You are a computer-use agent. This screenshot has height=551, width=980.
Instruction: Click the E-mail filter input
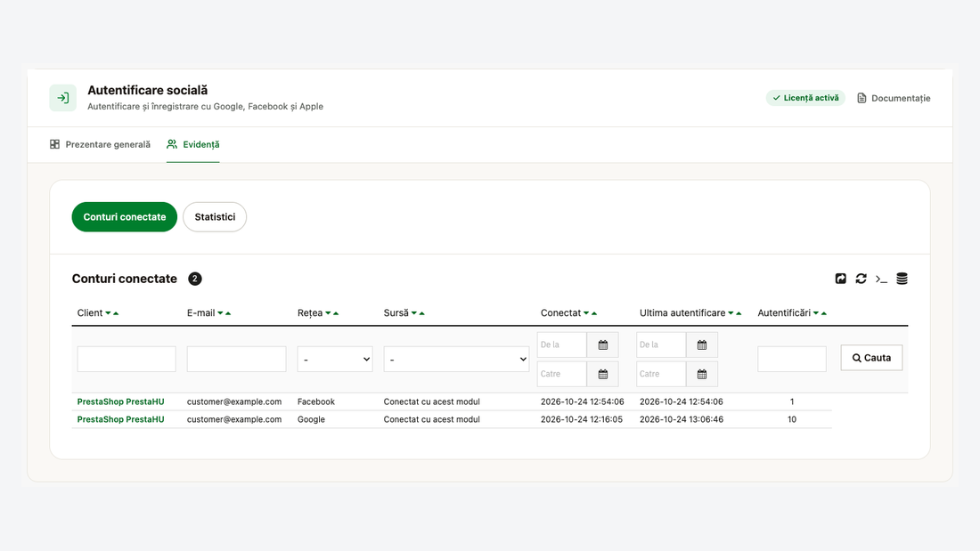coord(236,360)
